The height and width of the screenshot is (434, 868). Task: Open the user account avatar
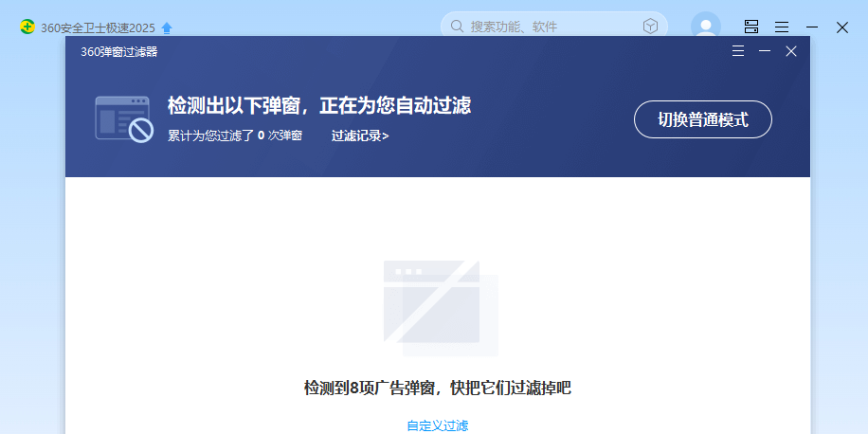[706, 26]
